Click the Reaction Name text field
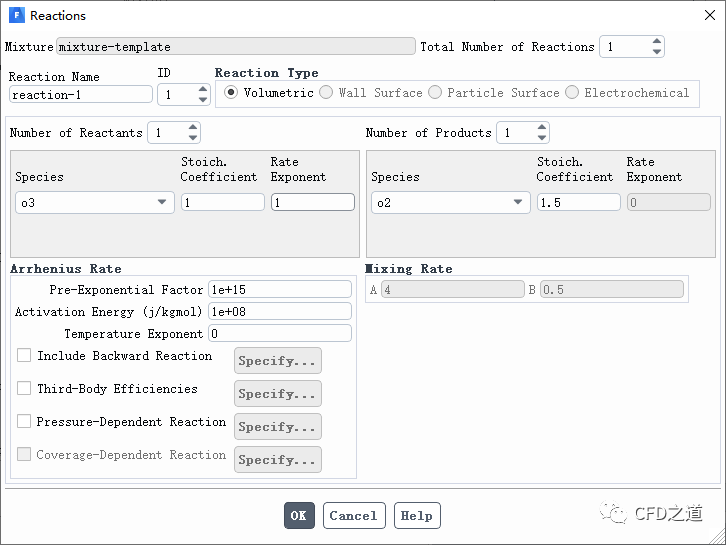 81,95
